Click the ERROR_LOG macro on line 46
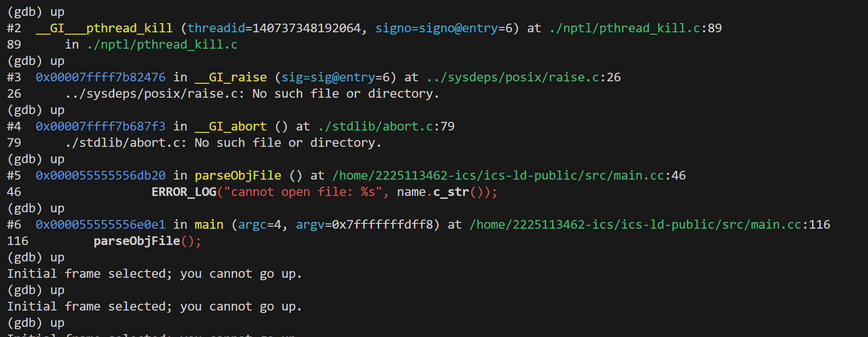 click(x=184, y=192)
